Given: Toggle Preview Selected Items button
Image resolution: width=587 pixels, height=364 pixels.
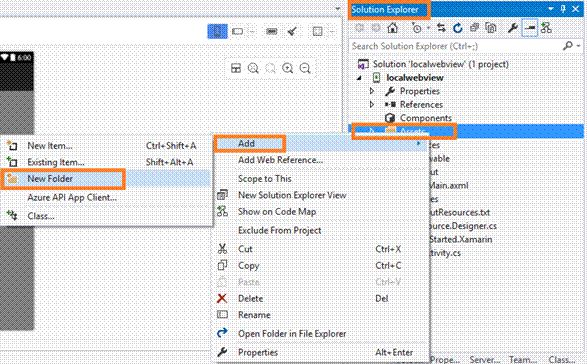Looking at the screenshot, I should tap(529, 28).
